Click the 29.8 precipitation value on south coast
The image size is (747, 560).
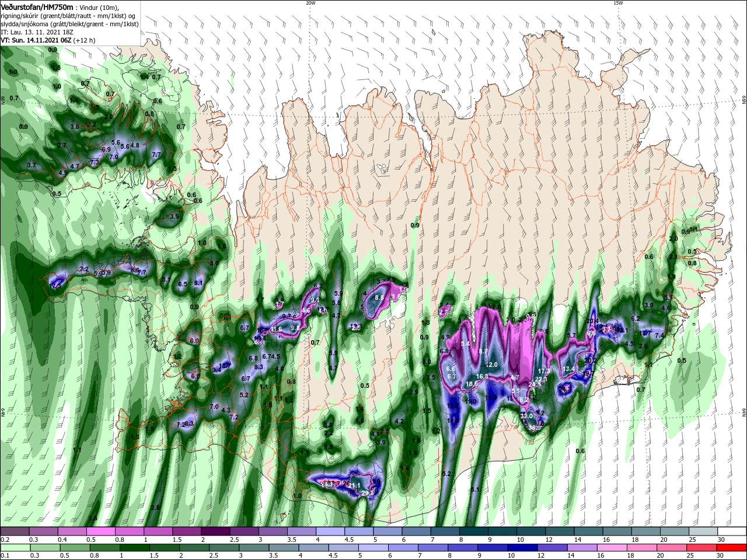pyautogui.click(x=368, y=494)
